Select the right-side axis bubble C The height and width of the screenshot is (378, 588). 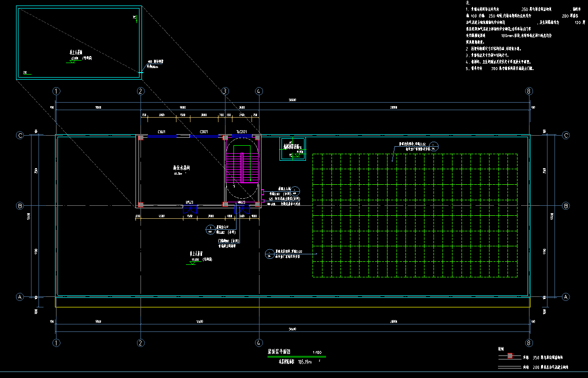point(566,135)
